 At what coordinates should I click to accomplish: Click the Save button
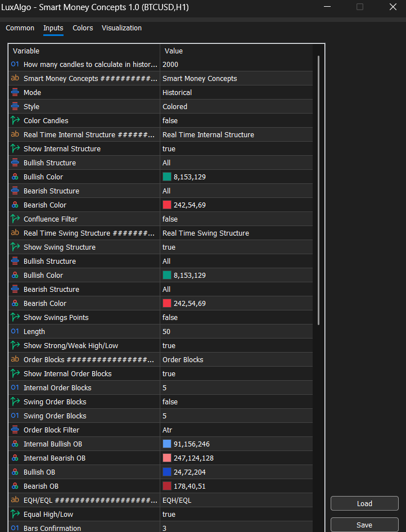[364, 525]
